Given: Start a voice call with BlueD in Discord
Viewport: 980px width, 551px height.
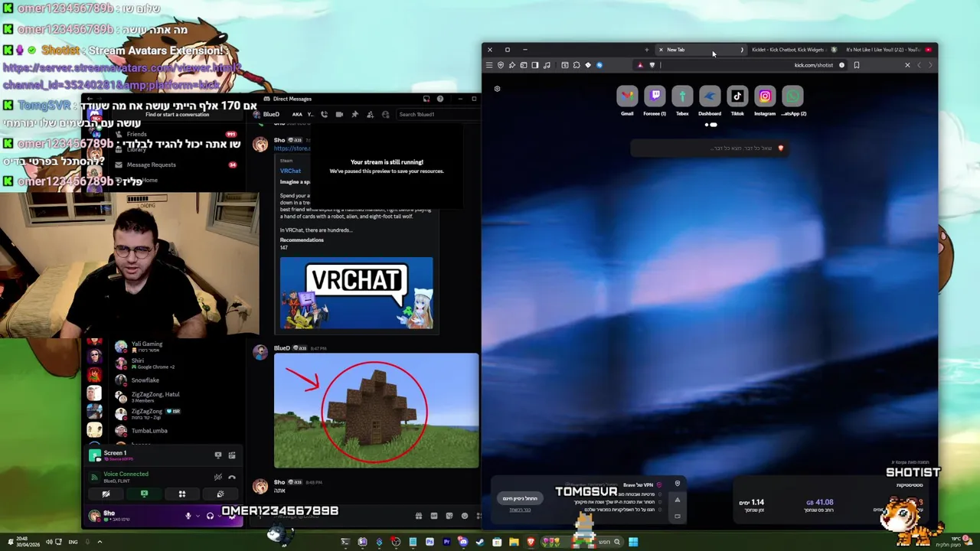Looking at the screenshot, I should point(325,114).
